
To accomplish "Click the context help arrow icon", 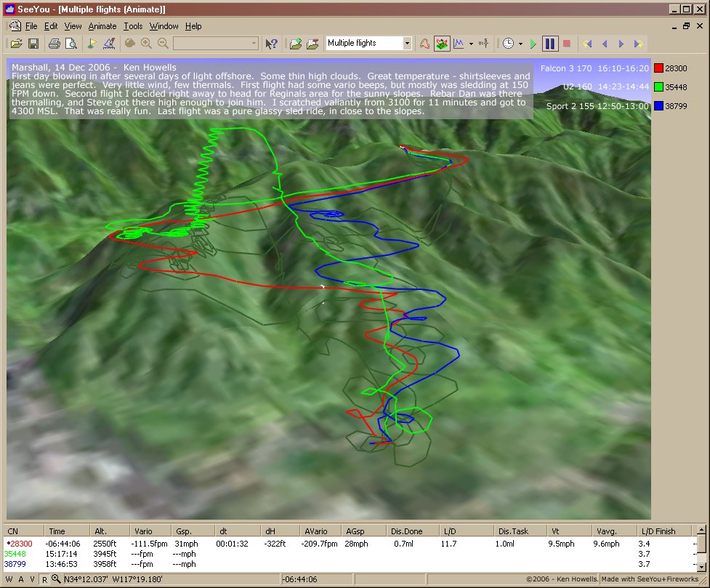I will point(271,44).
